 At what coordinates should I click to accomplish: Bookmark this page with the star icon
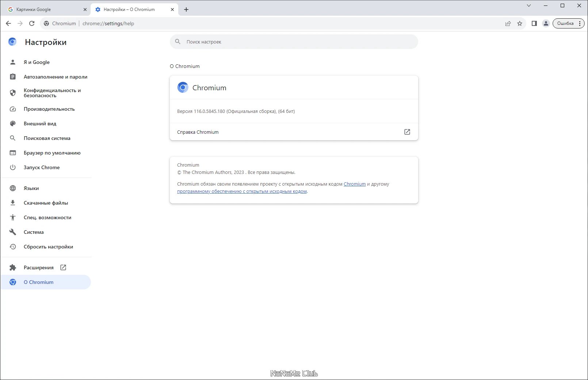[520, 23]
